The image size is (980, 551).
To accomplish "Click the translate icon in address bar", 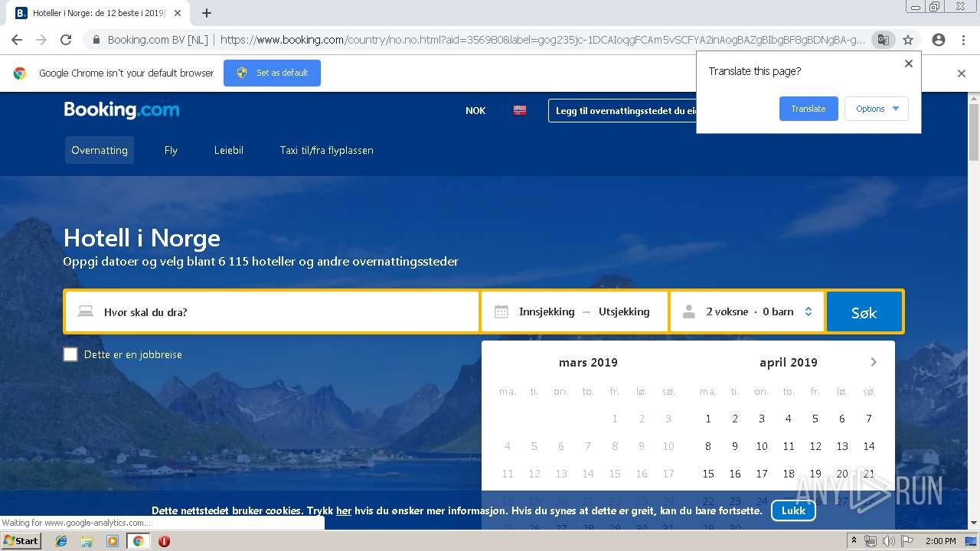I will [x=884, y=40].
